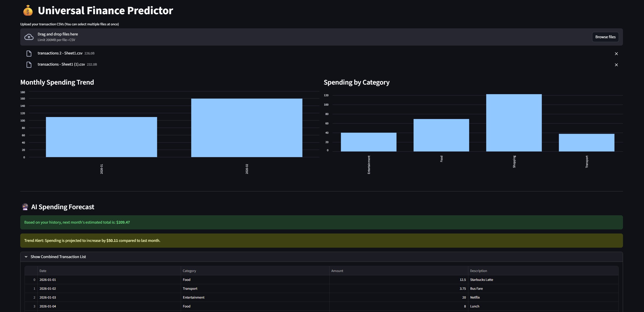Click the money bag emoji in title
Viewport: 644px width, 312px height.
coord(28,11)
